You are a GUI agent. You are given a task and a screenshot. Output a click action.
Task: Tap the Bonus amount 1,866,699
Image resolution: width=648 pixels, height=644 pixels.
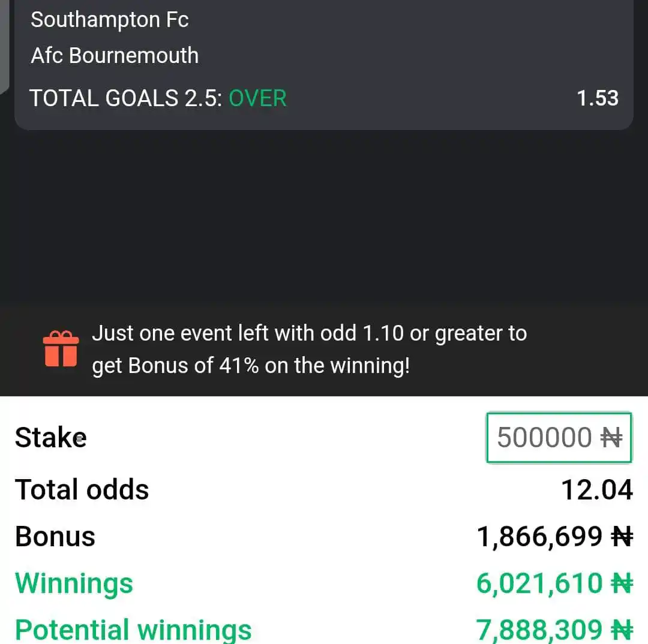[539, 537]
